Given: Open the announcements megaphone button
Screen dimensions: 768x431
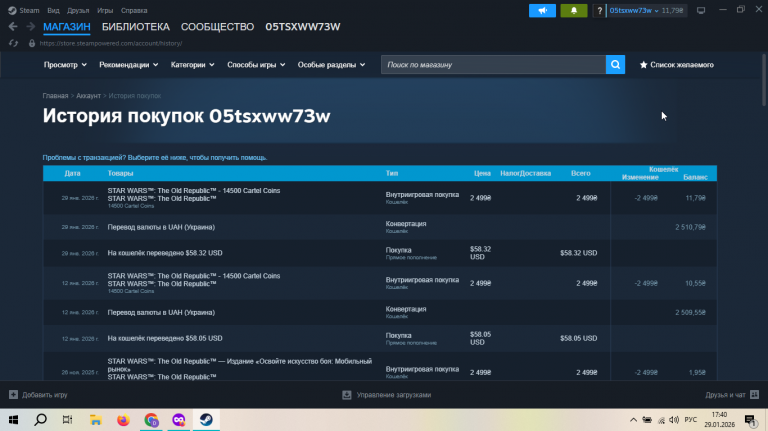Looking at the screenshot, I should pos(542,10).
